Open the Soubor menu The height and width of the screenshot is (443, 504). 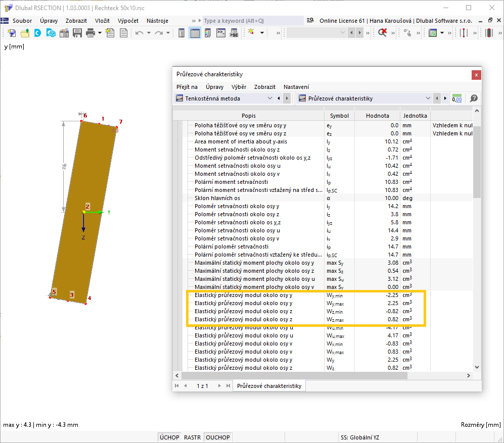(x=22, y=21)
